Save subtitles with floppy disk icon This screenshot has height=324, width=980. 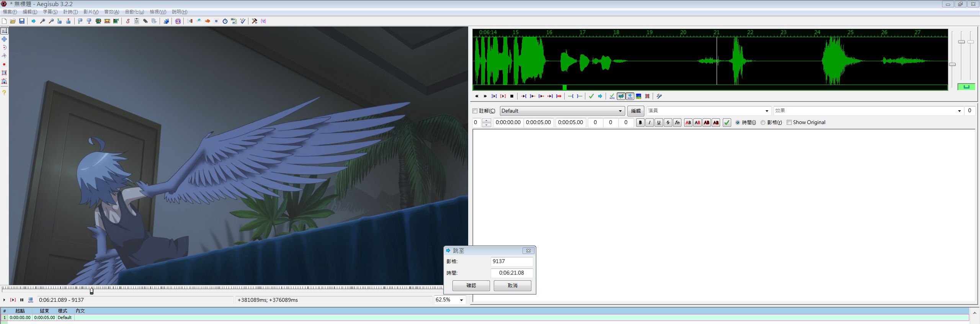click(x=22, y=21)
